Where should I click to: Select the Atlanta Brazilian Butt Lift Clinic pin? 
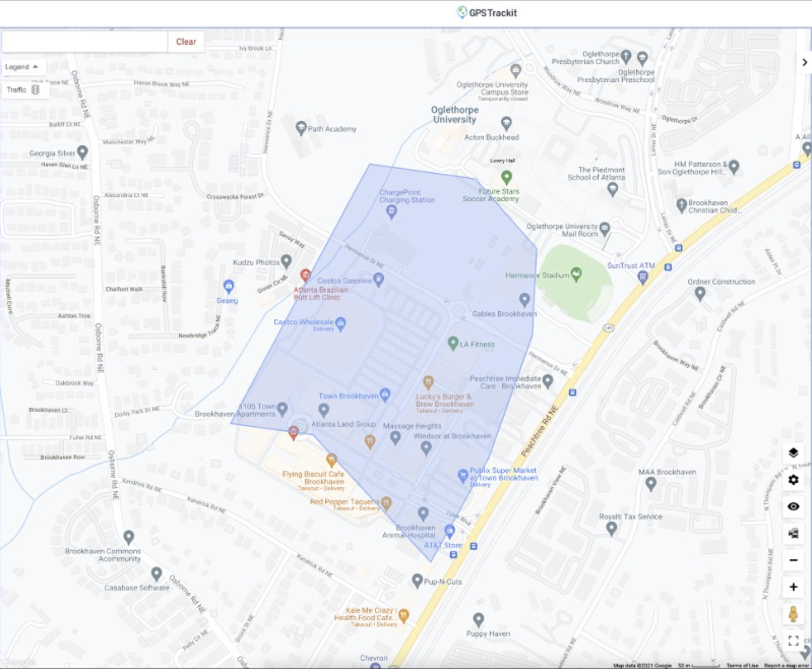click(305, 276)
